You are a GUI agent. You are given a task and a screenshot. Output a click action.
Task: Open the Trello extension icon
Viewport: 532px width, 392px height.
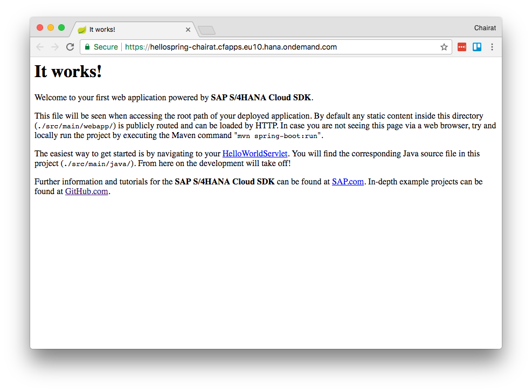476,47
